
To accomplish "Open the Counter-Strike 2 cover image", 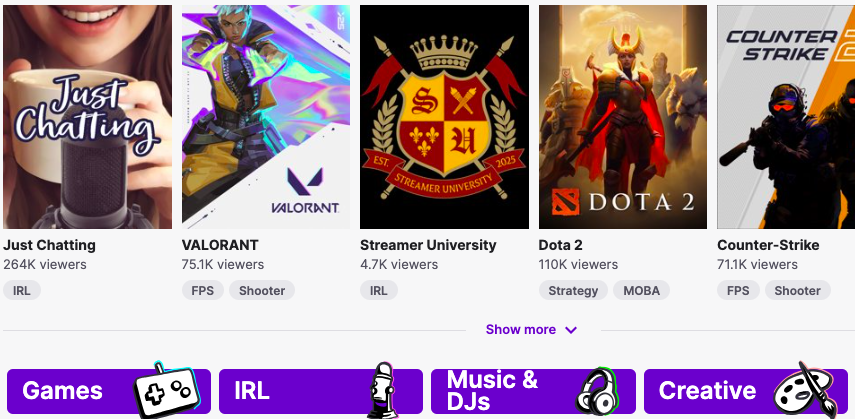I will (x=786, y=117).
